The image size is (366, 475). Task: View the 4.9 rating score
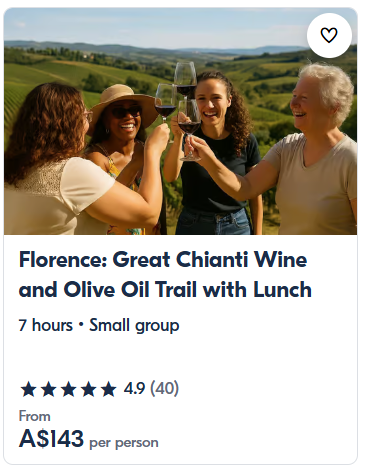pos(134,389)
